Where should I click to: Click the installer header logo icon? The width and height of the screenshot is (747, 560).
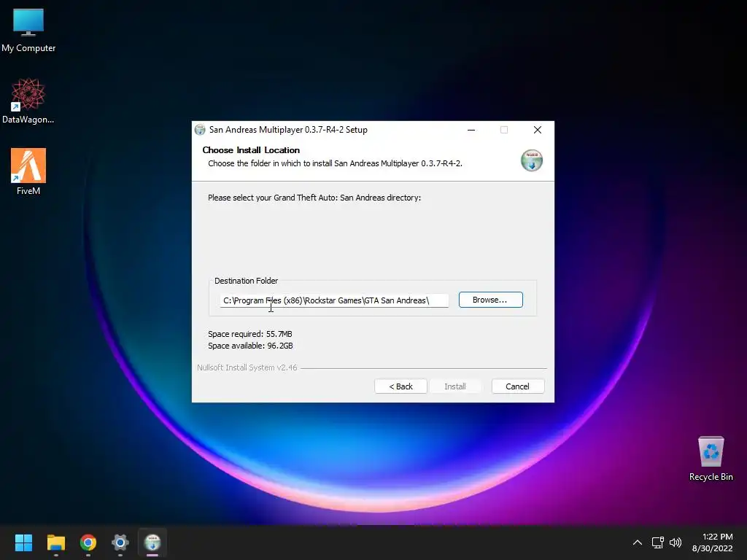(x=532, y=160)
